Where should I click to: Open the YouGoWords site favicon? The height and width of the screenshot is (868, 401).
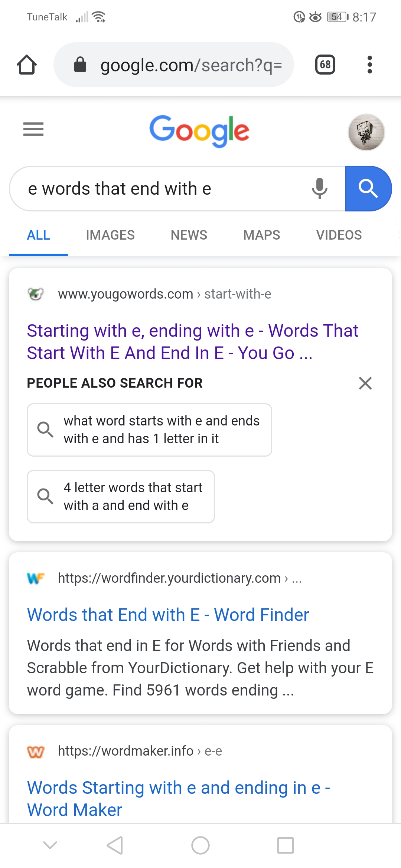35,294
